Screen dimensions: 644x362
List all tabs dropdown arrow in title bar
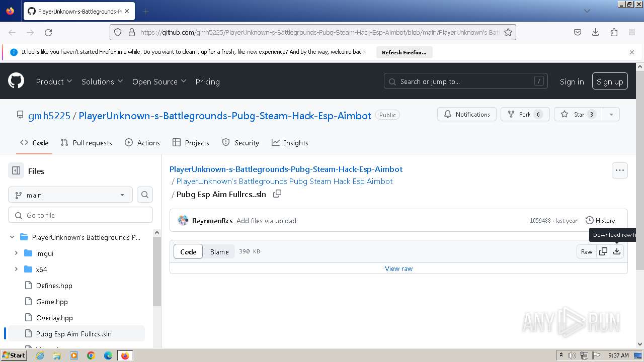587,11
